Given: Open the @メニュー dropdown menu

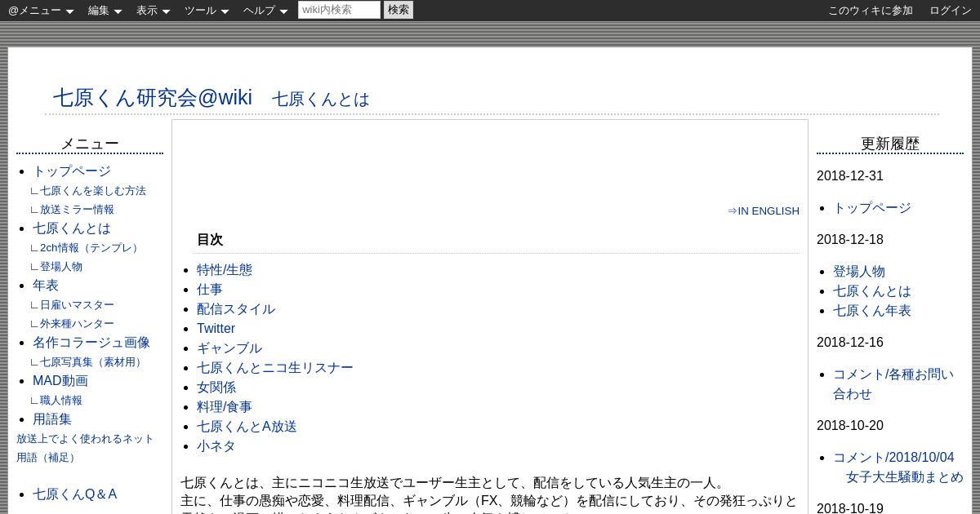Looking at the screenshot, I should click(41, 11).
